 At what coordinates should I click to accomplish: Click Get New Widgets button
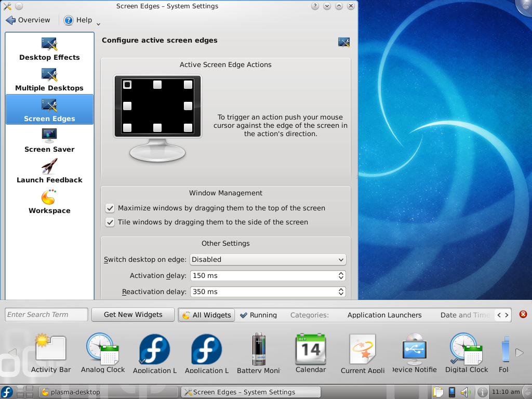click(x=133, y=314)
